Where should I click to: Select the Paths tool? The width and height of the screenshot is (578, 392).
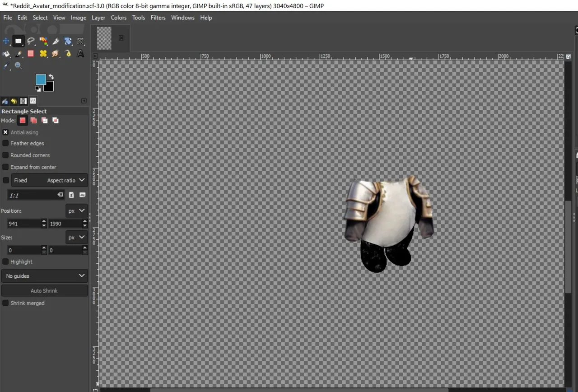(x=68, y=54)
